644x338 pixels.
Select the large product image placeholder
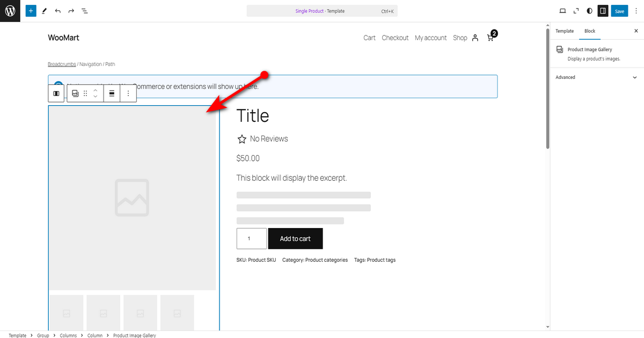coord(133,198)
